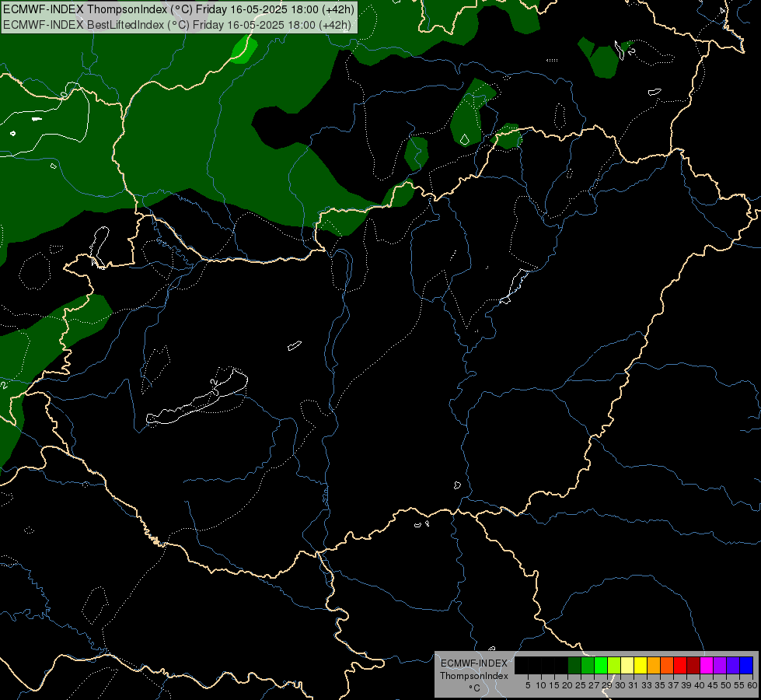Image resolution: width=761 pixels, height=700 pixels.
Task: Click the legend label 'ThompsonIndex'
Action: click(x=473, y=676)
